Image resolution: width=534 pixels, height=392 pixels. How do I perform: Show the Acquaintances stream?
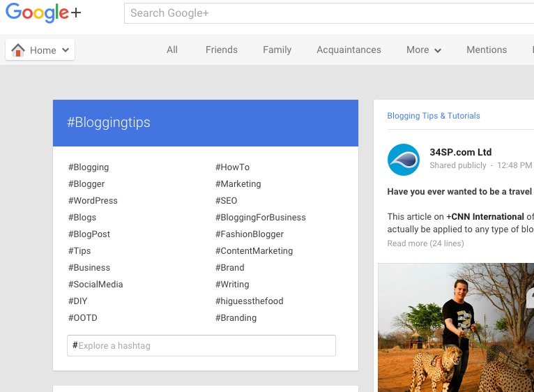pyautogui.click(x=349, y=50)
